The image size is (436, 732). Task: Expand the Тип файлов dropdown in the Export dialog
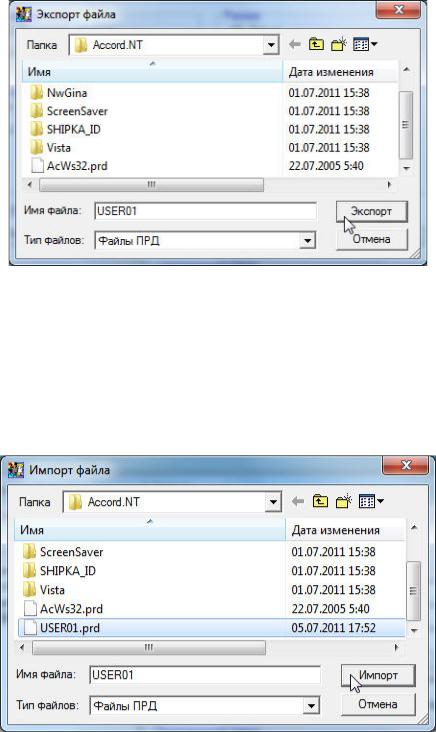click(x=307, y=241)
